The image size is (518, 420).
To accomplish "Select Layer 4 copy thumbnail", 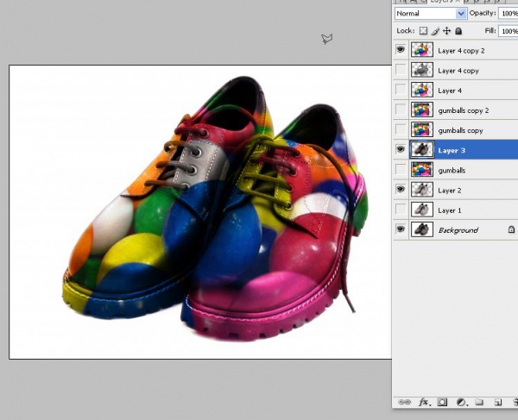I will [422, 70].
